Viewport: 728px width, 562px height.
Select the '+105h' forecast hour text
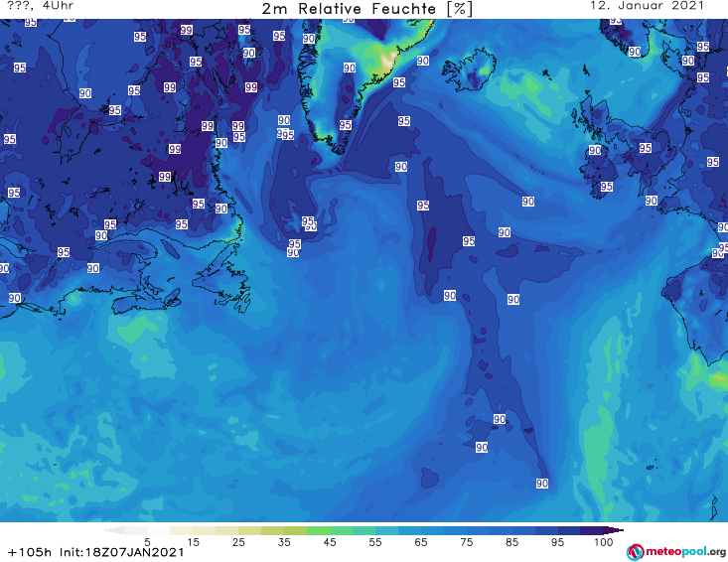[x=30, y=553]
